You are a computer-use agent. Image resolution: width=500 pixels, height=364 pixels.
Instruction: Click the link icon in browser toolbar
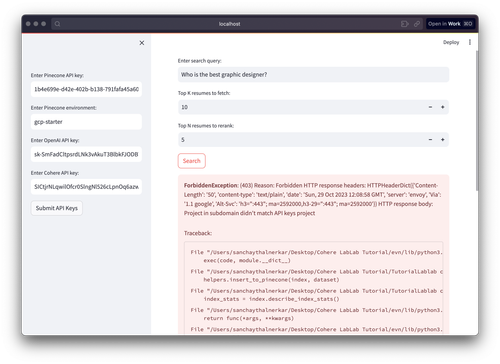pos(417,24)
